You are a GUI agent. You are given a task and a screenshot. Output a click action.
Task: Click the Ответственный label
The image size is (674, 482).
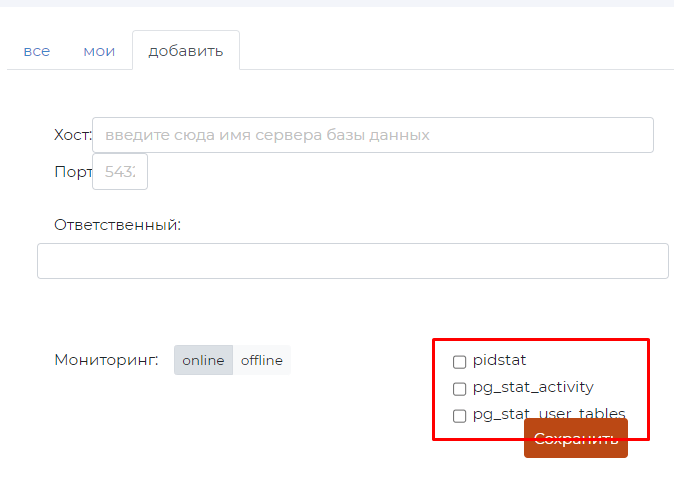tap(117, 225)
